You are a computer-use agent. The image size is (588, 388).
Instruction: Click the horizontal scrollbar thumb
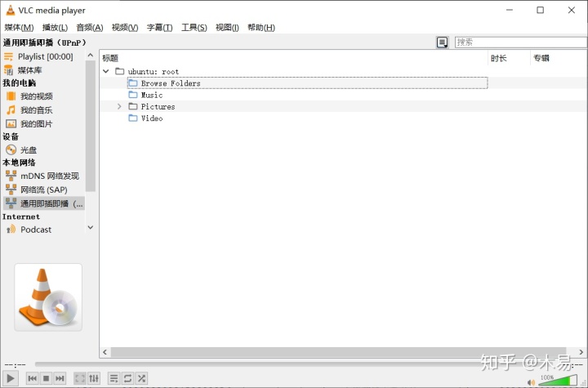(x=338, y=352)
